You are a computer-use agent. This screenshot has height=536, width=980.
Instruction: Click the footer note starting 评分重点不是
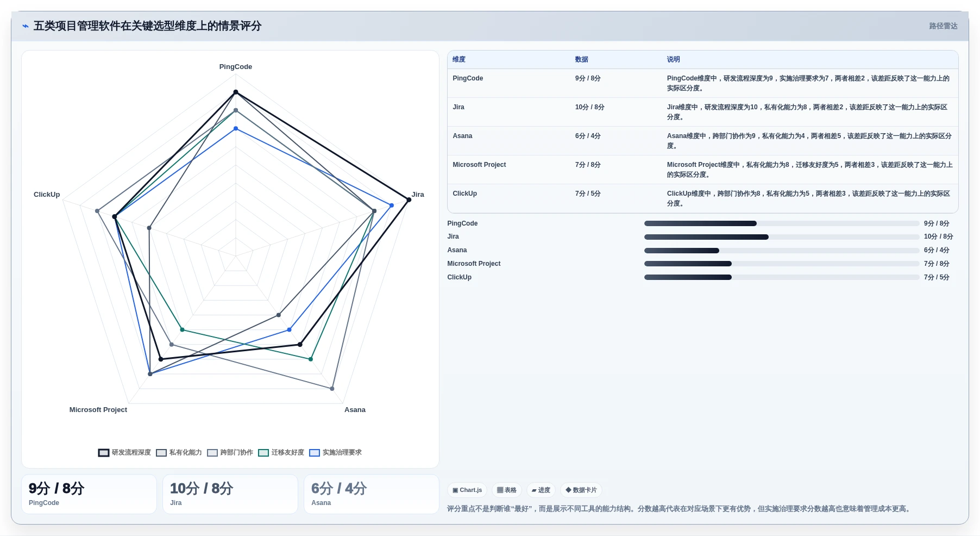tap(680, 509)
